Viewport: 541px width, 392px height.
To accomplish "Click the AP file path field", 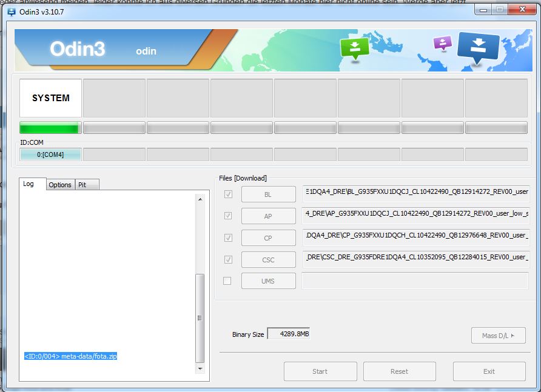I will [416, 216].
